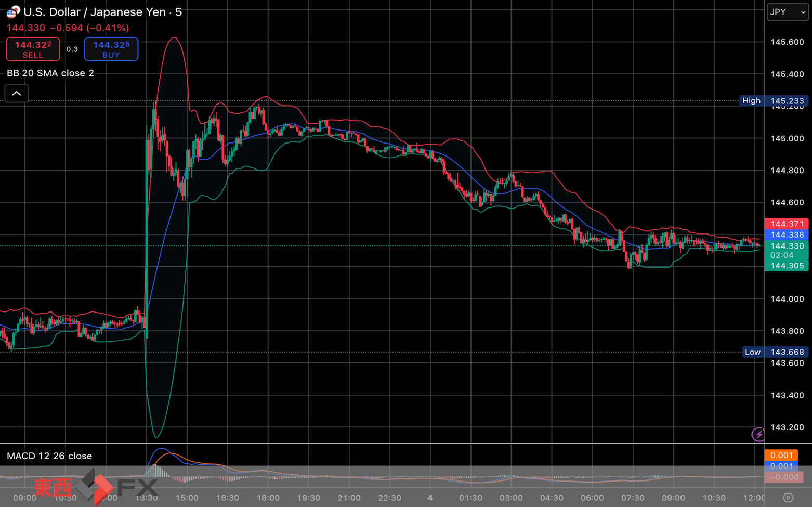812x507 pixels.
Task: Click the High 145.233 price label
Action: pyautogui.click(x=774, y=101)
